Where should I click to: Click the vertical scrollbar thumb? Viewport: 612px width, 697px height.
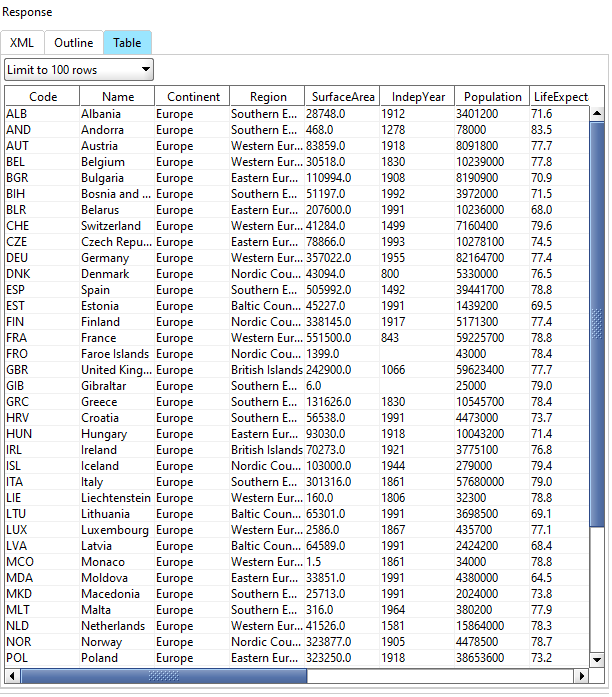(597, 324)
